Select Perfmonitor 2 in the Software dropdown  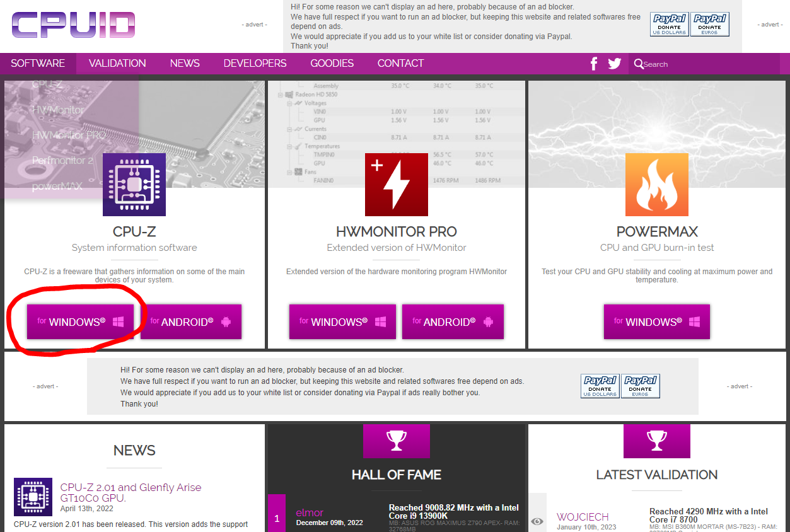[63, 161]
